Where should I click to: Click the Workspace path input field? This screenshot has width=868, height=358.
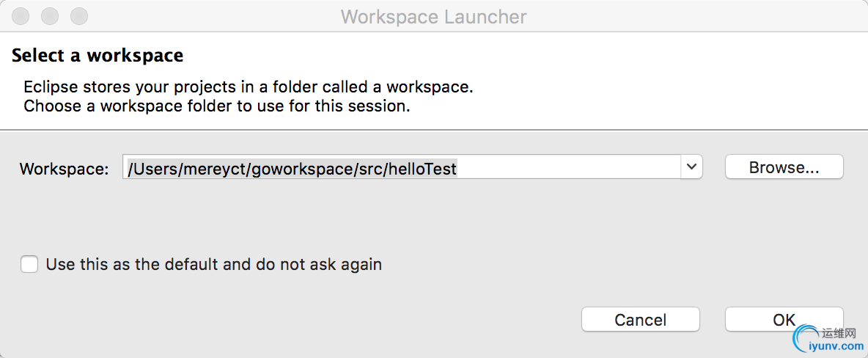pos(401,167)
